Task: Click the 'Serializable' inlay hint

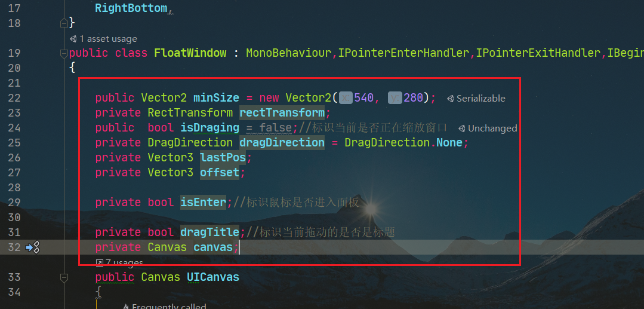Action: point(481,99)
